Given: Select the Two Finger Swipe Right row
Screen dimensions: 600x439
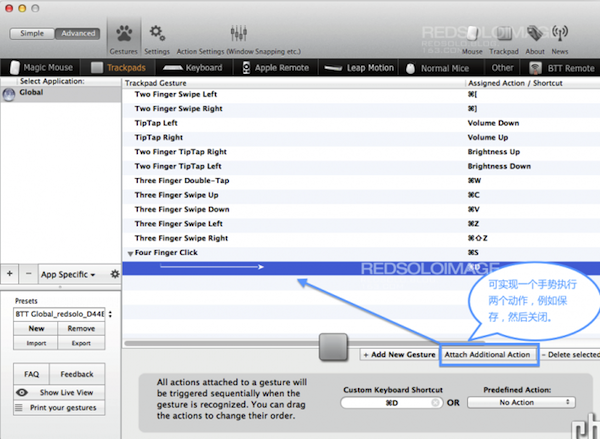Looking at the screenshot, I should tap(361, 109).
